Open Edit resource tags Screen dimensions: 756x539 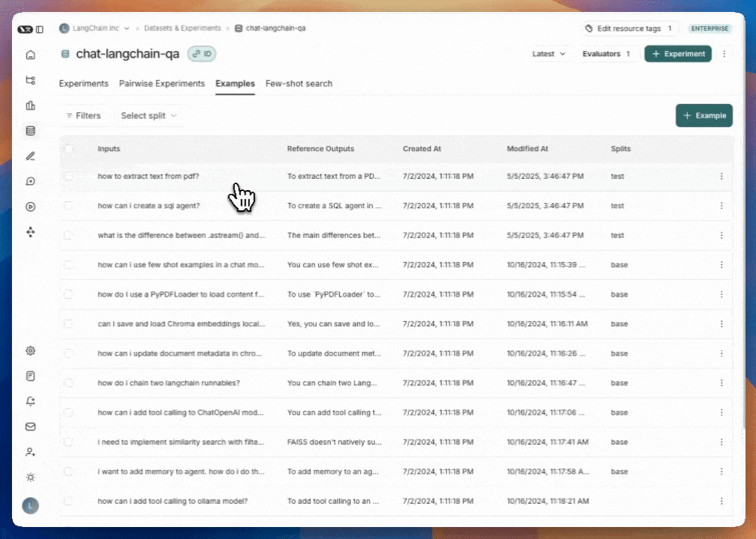click(x=629, y=28)
